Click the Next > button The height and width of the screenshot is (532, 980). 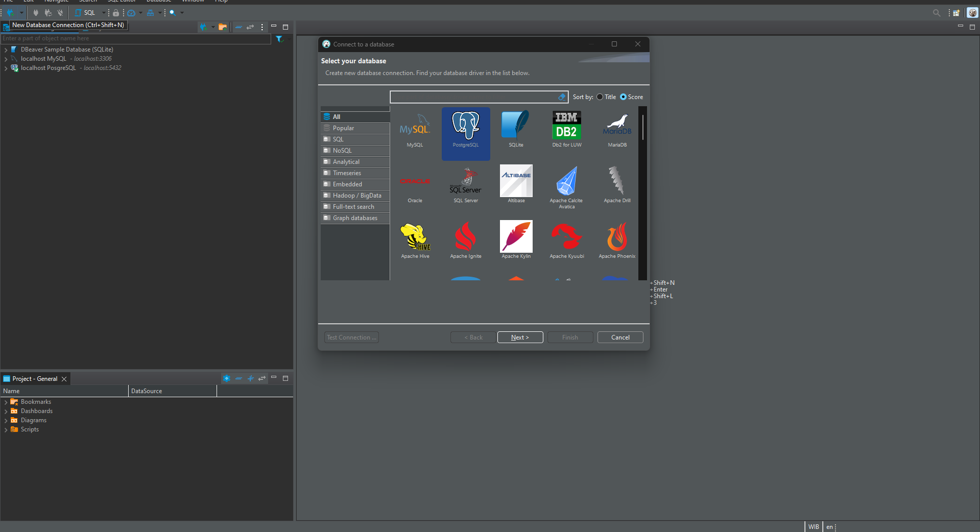[520, 337]
